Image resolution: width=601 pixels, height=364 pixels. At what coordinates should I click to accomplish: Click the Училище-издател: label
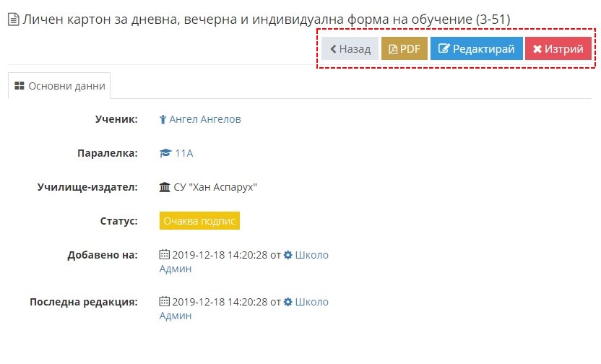(x=87, y=187)
